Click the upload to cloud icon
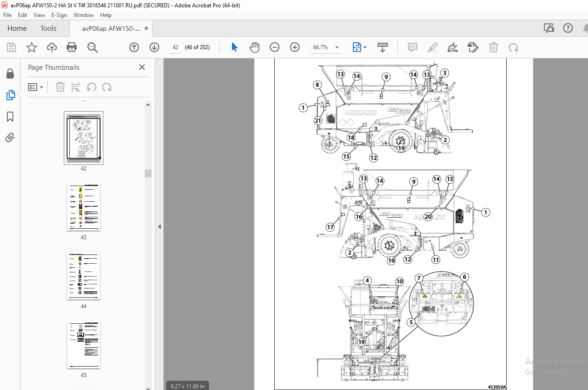 (x=52, y=47)
